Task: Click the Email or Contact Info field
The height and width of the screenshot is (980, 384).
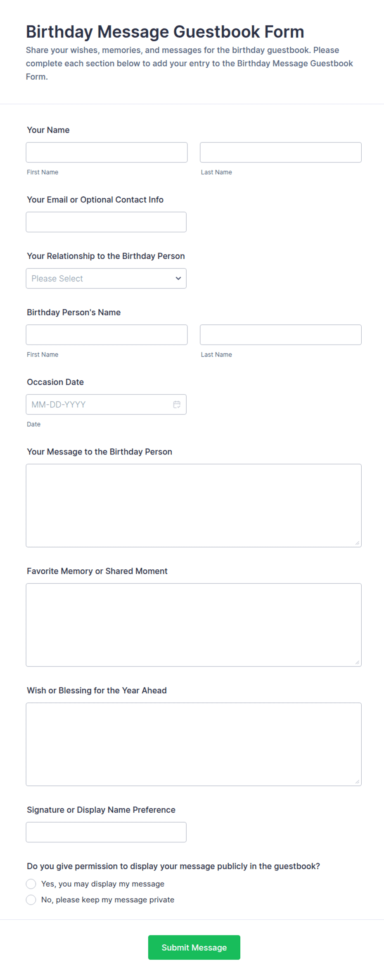Action: [106, 222]
